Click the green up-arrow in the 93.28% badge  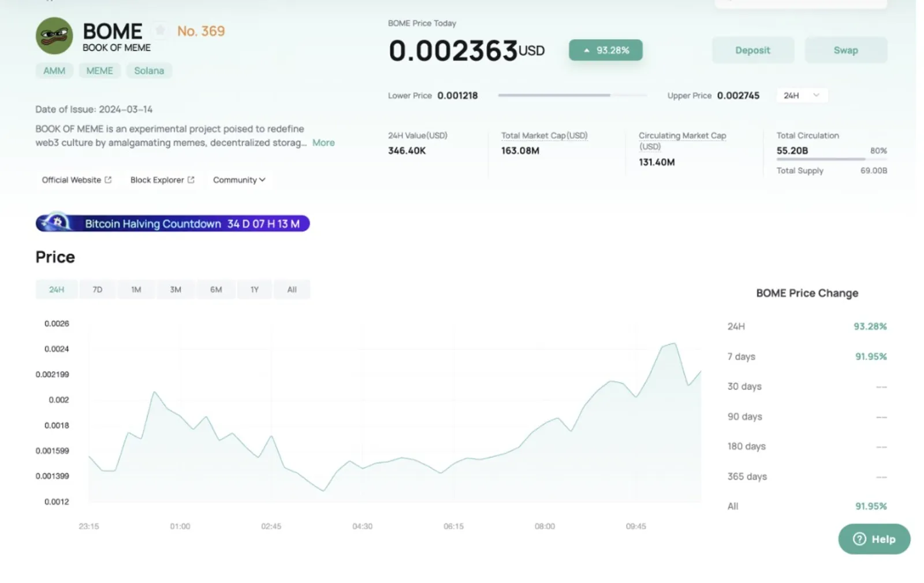[587, 50]
